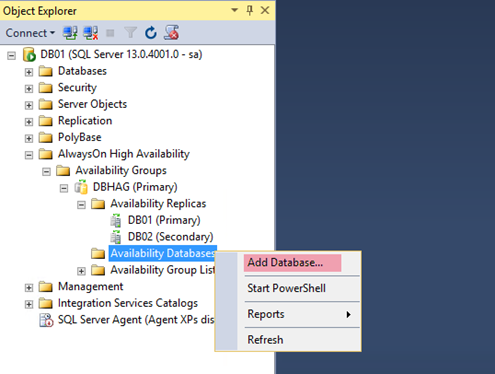Image resolution: width=495 pixels, height=374 pixels.
Task: Select Refresh in the context menu
Action: (265, 340)
